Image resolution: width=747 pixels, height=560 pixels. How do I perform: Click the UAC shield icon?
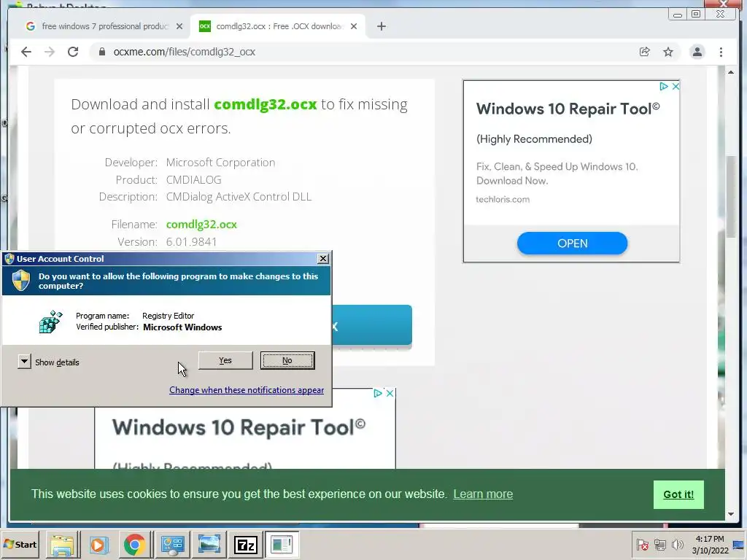pyautogui.click(x=21, y=281)
